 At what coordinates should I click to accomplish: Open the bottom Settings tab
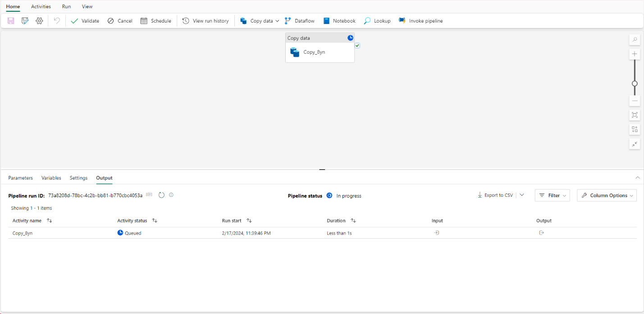(78, 178)
